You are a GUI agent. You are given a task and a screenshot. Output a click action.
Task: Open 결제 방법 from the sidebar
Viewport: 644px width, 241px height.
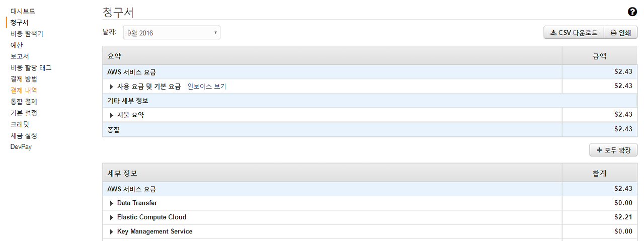(x=24, y=79)
